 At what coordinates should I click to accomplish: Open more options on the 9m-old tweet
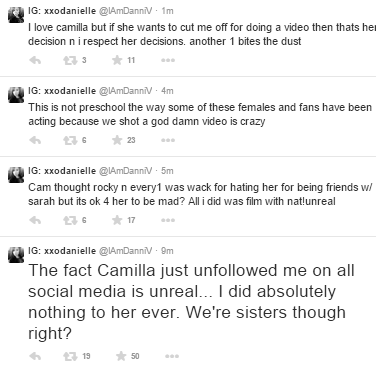(172, 356)
